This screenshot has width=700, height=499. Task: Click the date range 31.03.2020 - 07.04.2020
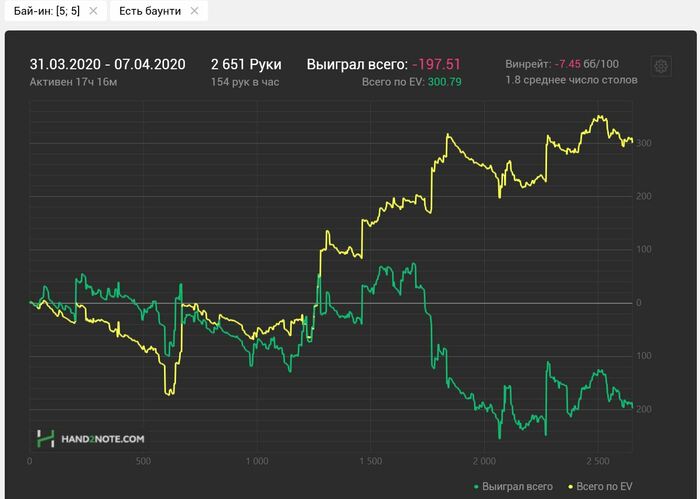click(108, 64)
